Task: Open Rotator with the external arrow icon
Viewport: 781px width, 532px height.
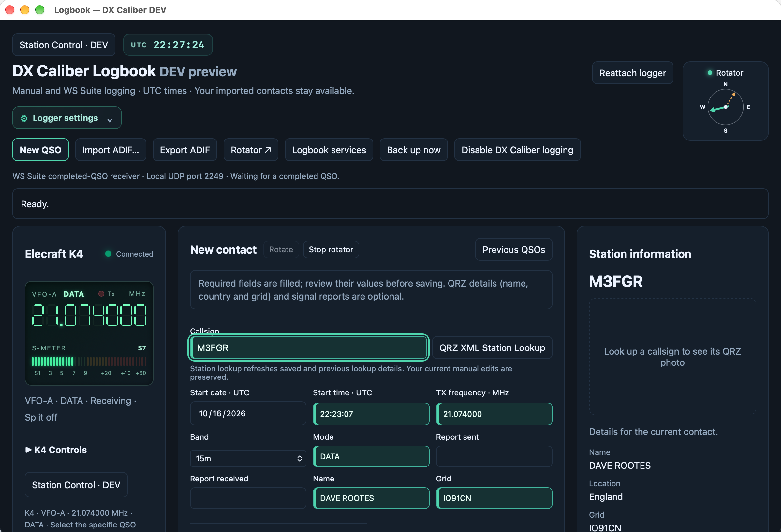Action: point(251,150)
